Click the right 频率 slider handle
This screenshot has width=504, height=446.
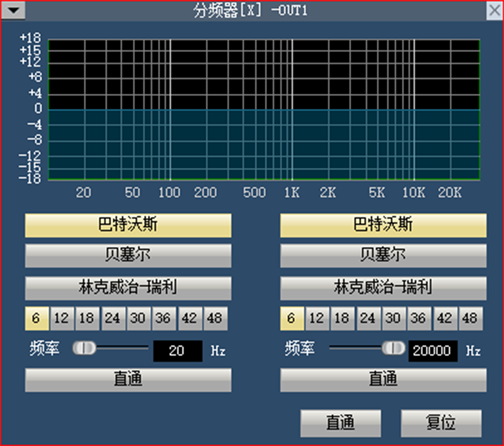pyautogui.click(x=393, y=348)
